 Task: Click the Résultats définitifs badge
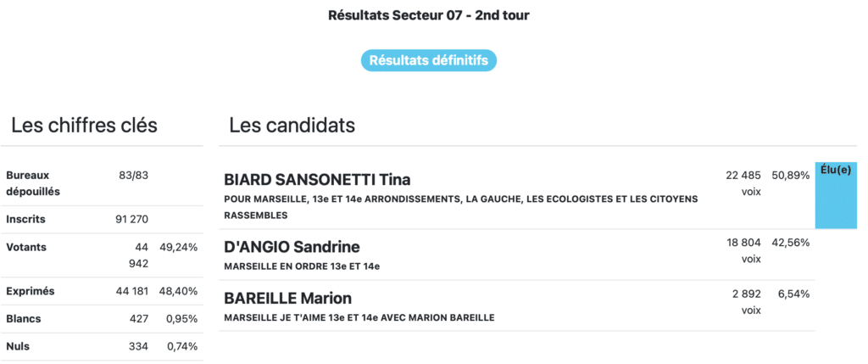pos(428,60)
